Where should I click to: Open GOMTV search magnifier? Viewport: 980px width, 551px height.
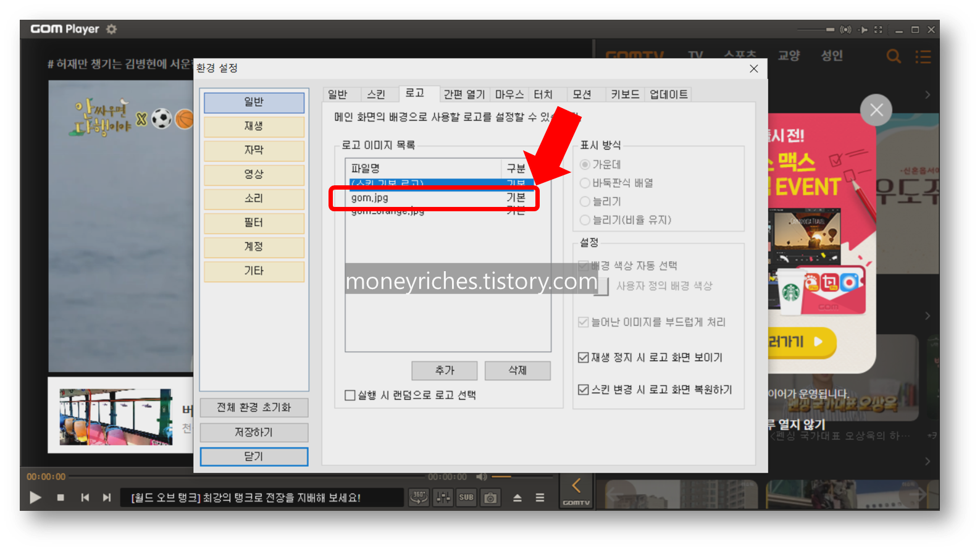(893, 56)
